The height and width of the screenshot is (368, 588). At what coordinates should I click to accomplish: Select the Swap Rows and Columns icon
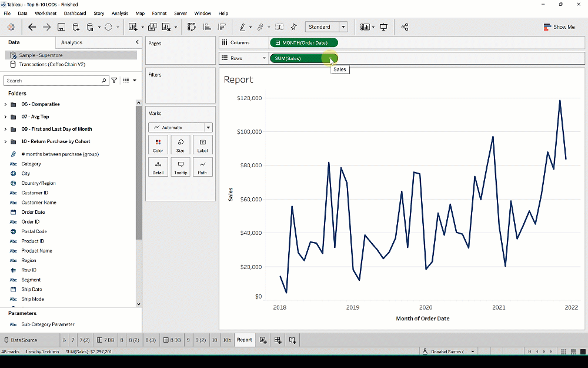click(191, 26)
